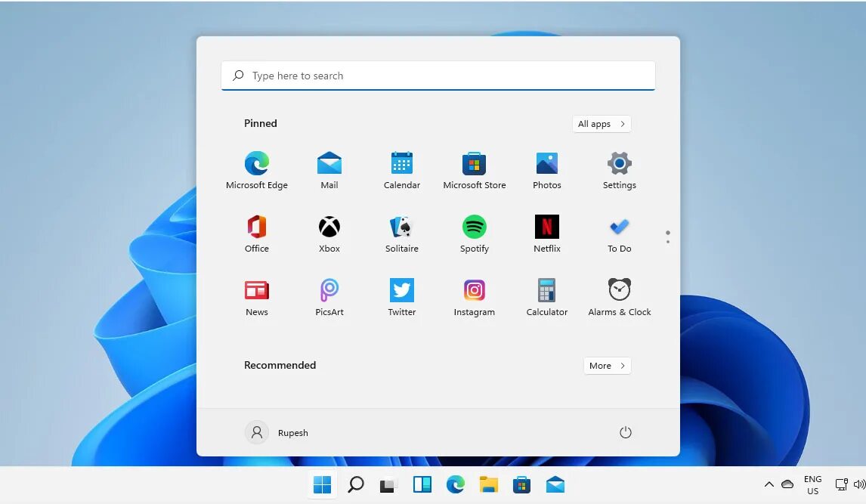The height and width of the screenshot is (504, 866).
Task: Open the To Do app
Action: [x=619, y=233]
